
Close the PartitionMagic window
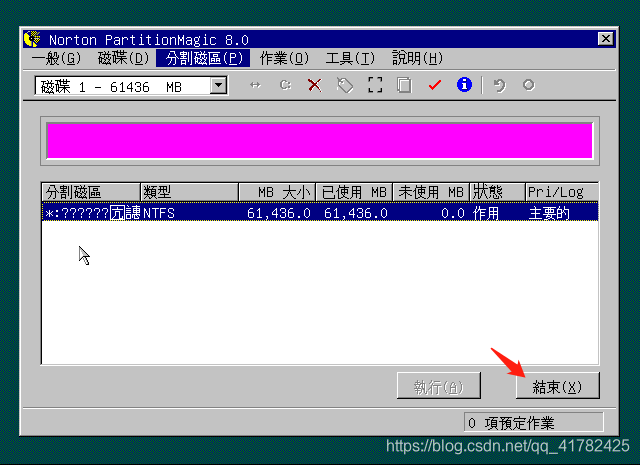606,39
